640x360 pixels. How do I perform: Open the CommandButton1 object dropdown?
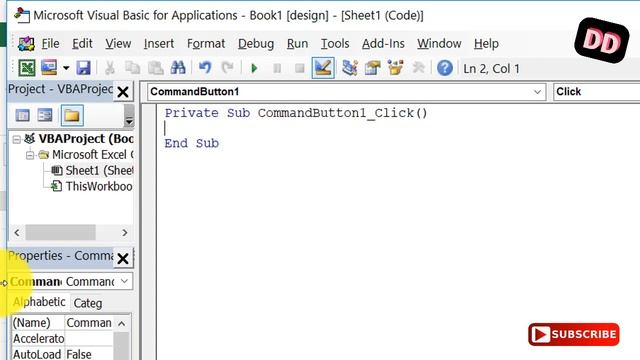click(x=538, y=92)
